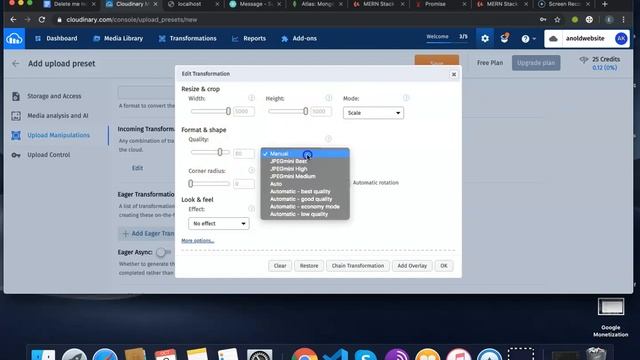This screenshot has width=640, height=360.
Task: Switch to the Atlas MongoDB browser tab
Action: tap(317, 4)
